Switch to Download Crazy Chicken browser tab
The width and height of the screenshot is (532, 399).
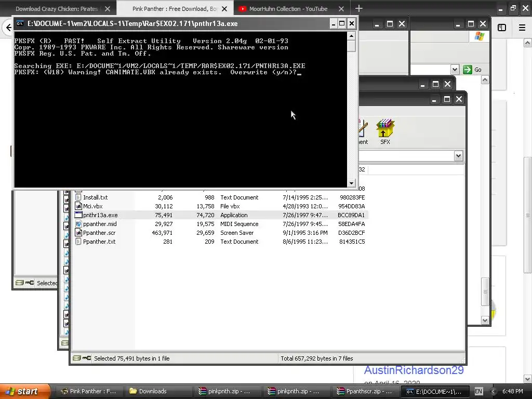pyautogui.click(x=57, y=9)
